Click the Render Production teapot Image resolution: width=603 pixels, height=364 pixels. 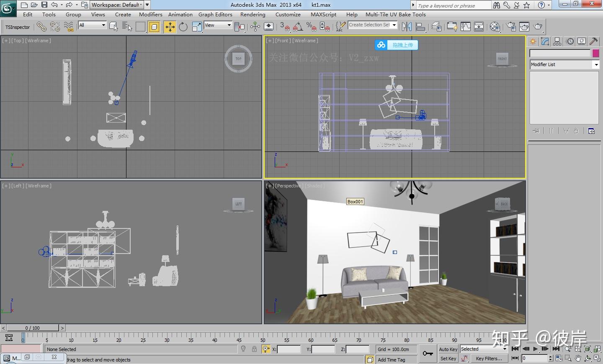pyautogui.click(x=538, y=27)
